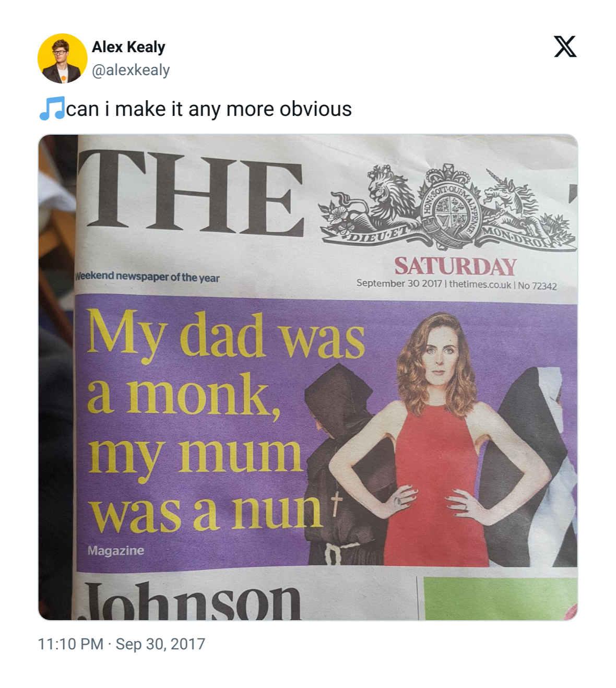Click the tweet text about obvious

[x=209, y=109]
